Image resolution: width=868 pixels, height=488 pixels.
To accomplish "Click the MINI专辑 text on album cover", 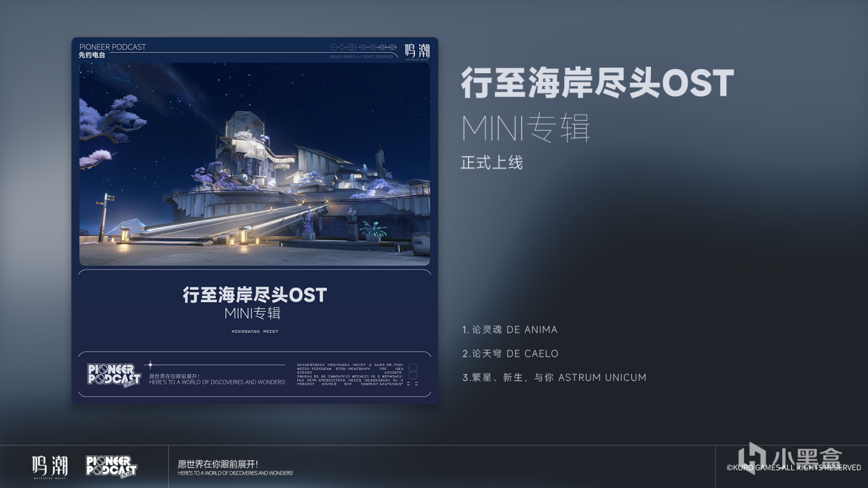I will [x=252, y=314].
